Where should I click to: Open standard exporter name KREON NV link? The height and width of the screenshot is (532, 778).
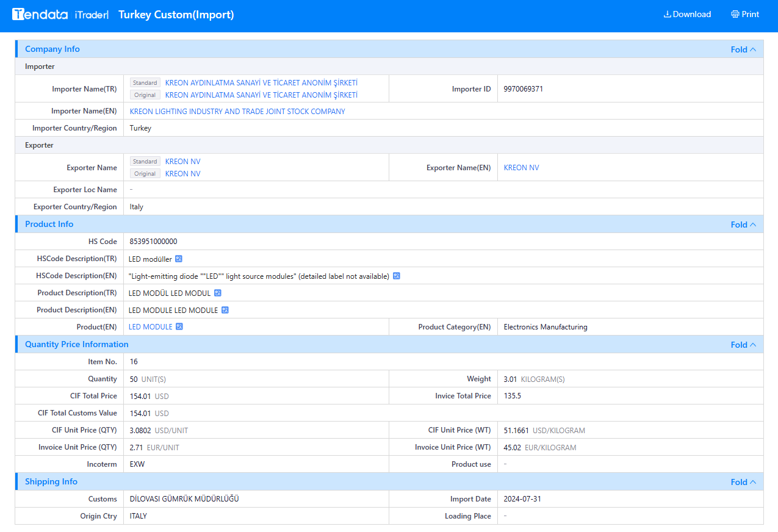point(182,162)
